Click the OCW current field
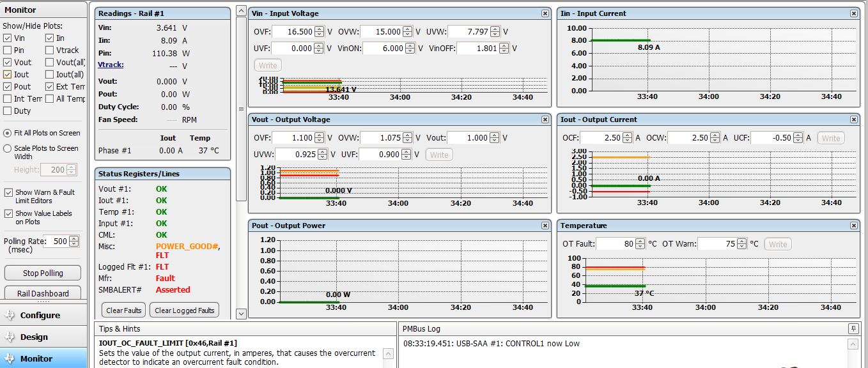 tap(690, 137)
